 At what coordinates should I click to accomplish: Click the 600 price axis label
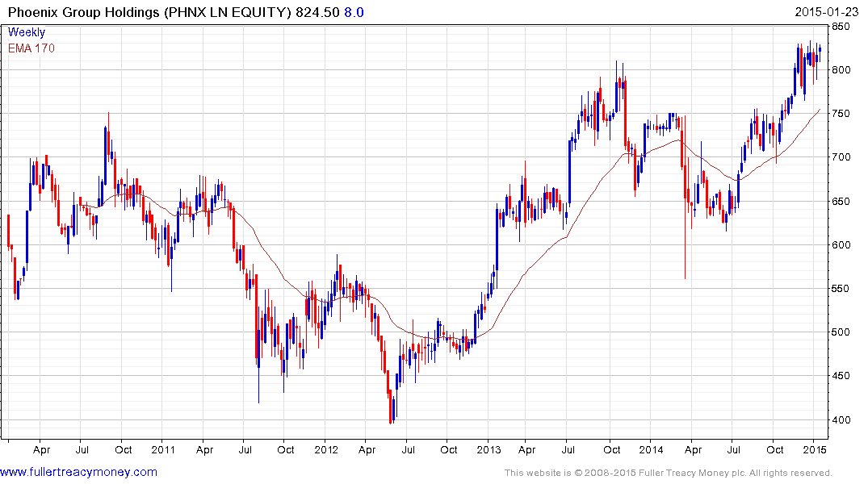coord(841,245)
